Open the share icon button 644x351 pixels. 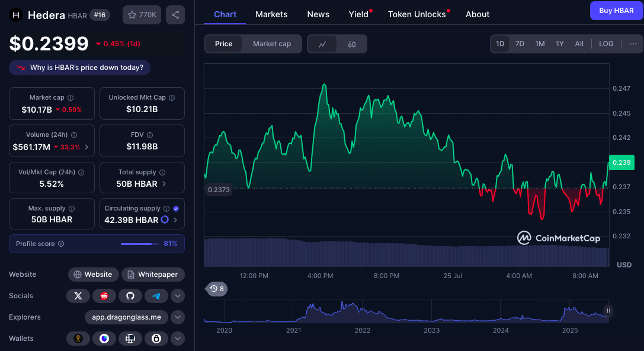click(175, 15)
